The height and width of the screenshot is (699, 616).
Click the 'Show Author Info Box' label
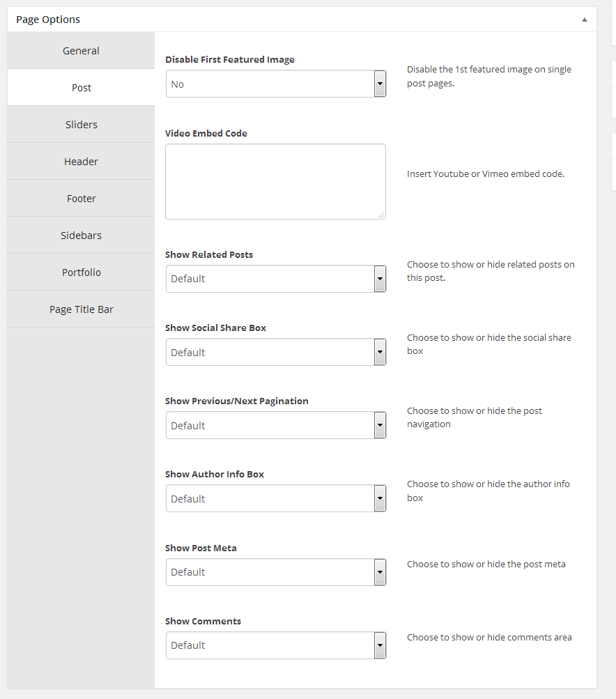(215, 474)
